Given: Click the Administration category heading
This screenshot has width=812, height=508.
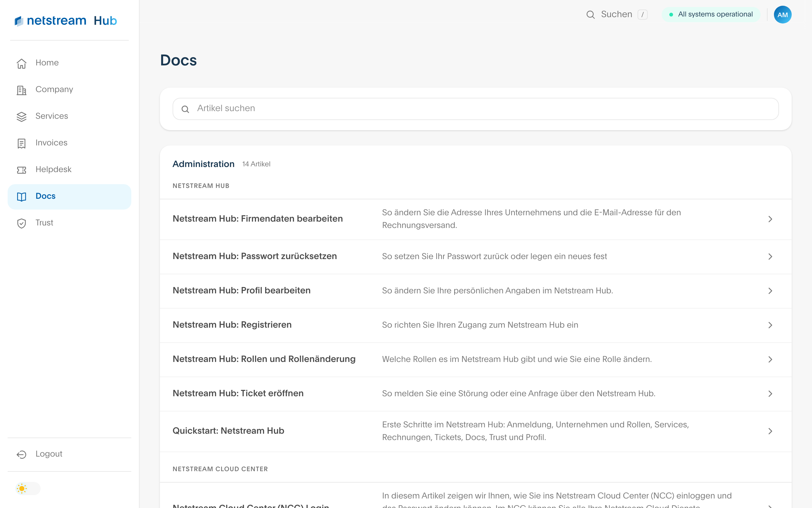Looking at the screenshot, I should tap(203, 164).
